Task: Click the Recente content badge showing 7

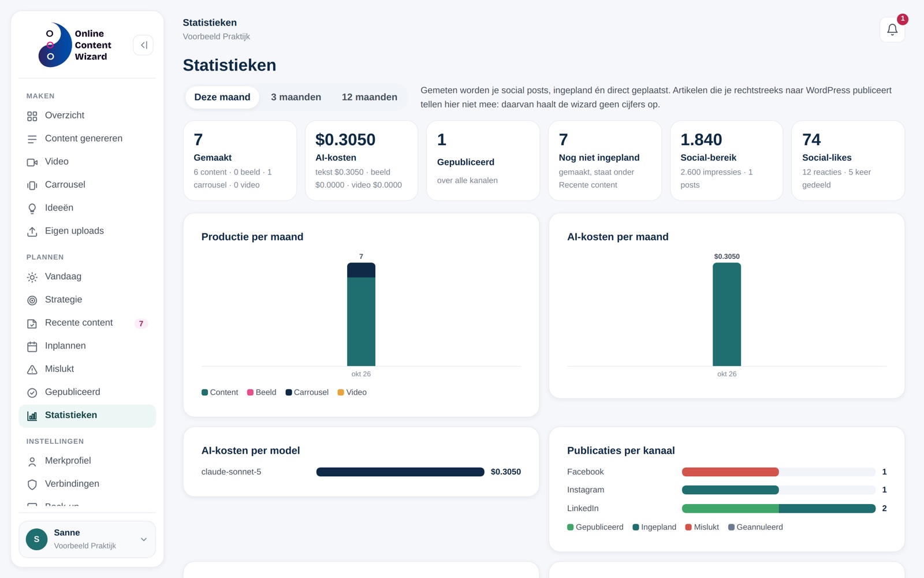Action: [x=141, y=324]
